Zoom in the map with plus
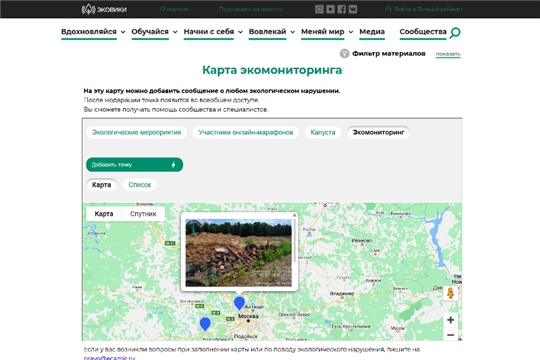This screenshot has height=360, width=540. (450, 320)
